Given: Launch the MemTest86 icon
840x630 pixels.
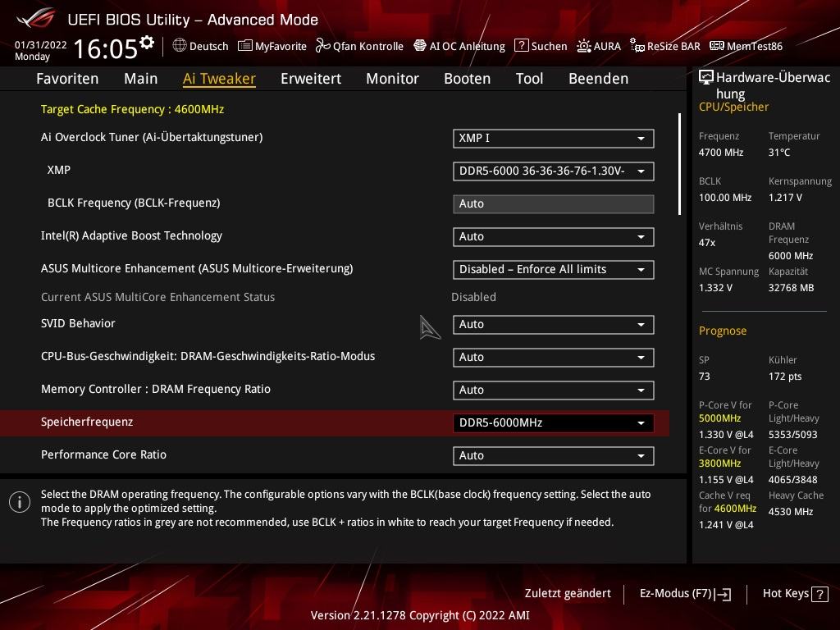Looking at the screenshot, I should (x=717, y=46).
